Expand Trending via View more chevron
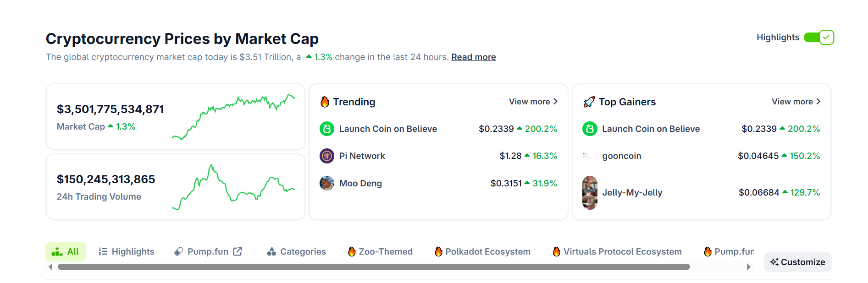 click(x=556, y=102)
